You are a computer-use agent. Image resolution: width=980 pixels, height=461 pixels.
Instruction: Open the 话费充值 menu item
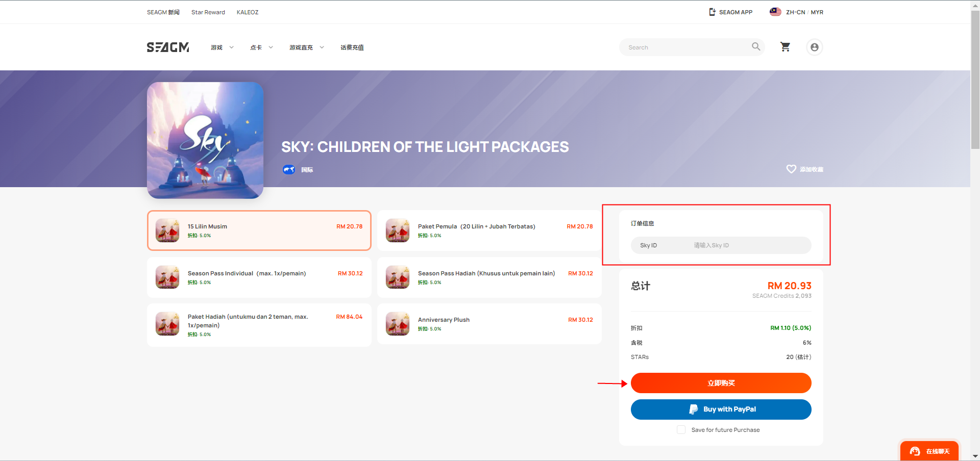[352, 47]
